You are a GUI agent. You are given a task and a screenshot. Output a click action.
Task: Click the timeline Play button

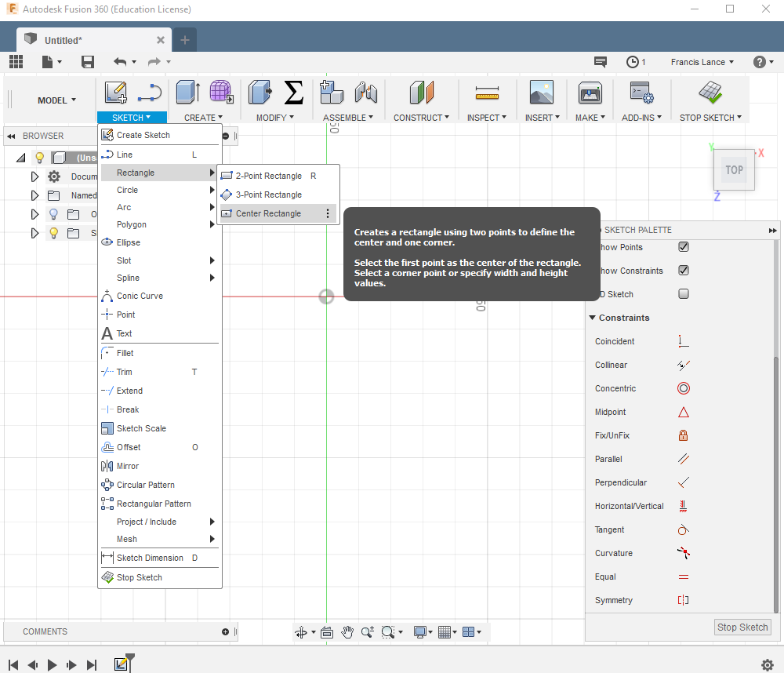click(x=52, y=665)
